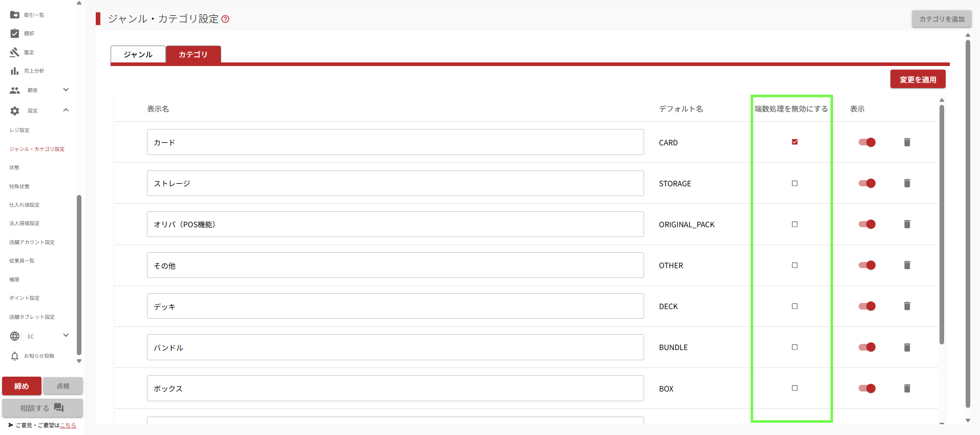Check the rounding-disable checkbox for STORAGE
The image size is (980, 435).
point(795,183)
